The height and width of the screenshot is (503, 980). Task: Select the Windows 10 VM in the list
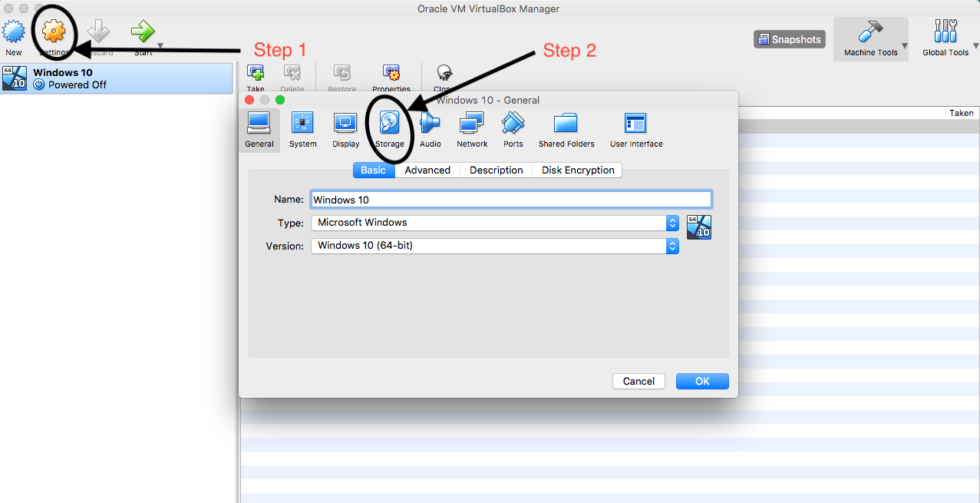click(x=117, y=78)
